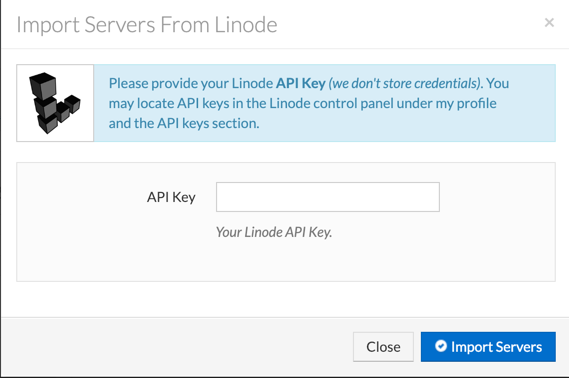Focus the API Key text field
Viewport: 569px width, 378px height.
(x=328, y=197)
